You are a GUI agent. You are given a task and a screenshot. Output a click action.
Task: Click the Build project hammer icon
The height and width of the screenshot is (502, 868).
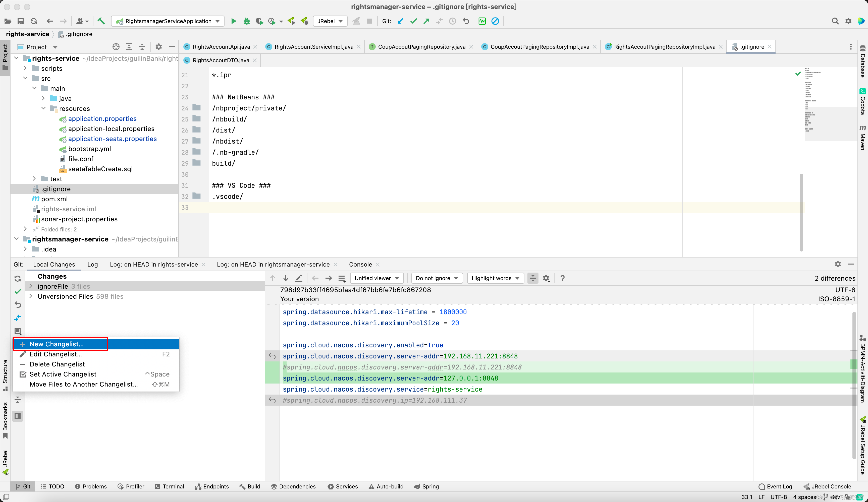(x=101, y=21)
